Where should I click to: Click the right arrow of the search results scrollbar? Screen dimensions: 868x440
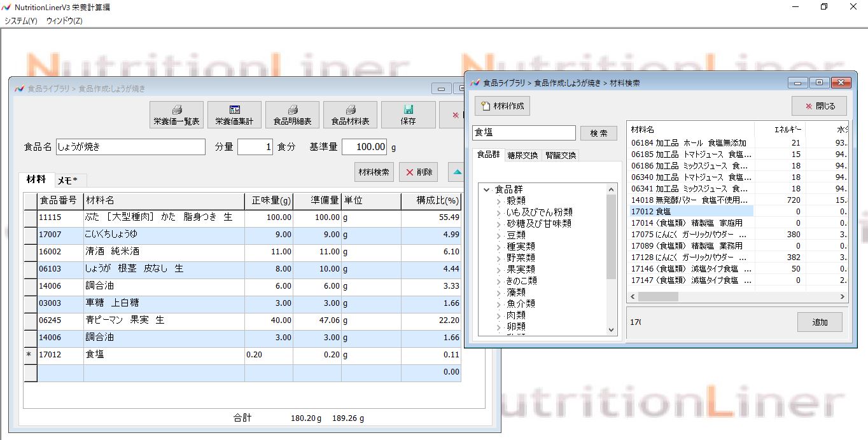coord(842,297)
